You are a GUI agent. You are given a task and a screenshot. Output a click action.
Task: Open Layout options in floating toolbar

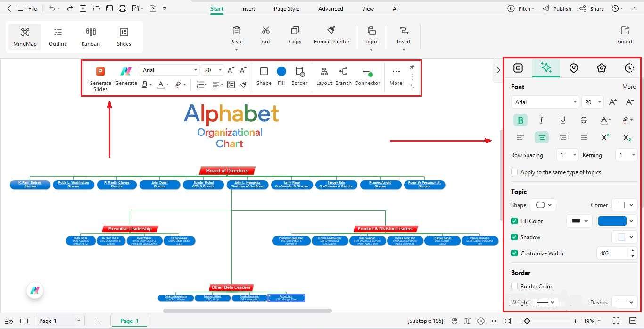pyautogui.click(x=324, y=76)
